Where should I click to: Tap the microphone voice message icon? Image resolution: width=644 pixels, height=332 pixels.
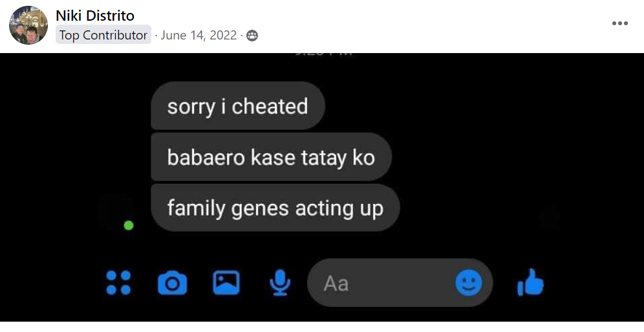tap(279, 283)
